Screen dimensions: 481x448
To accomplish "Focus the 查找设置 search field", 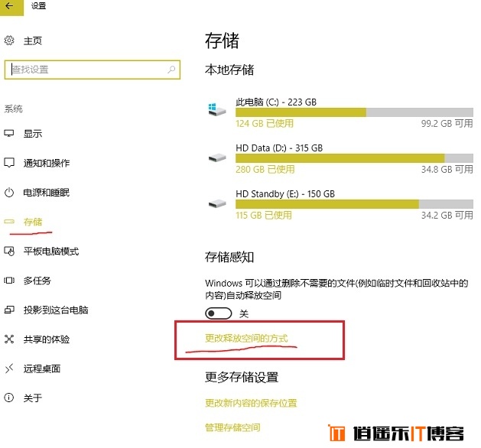I will click(93, 70).
